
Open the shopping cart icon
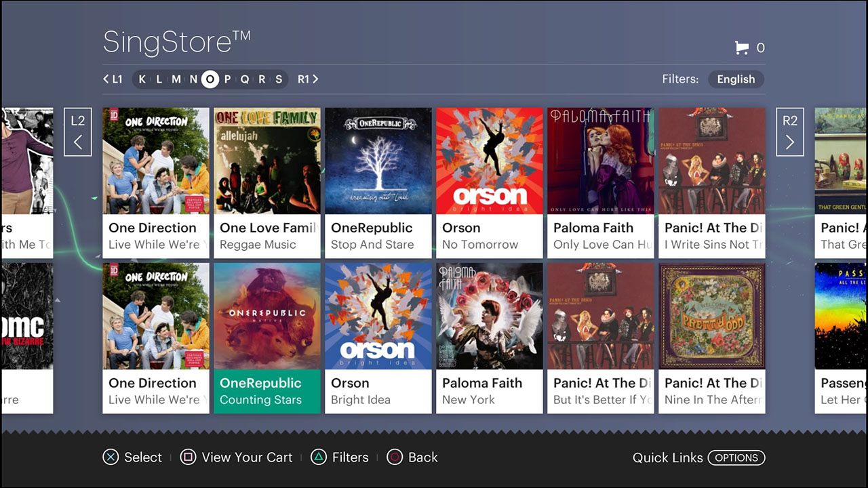point(742,47)
